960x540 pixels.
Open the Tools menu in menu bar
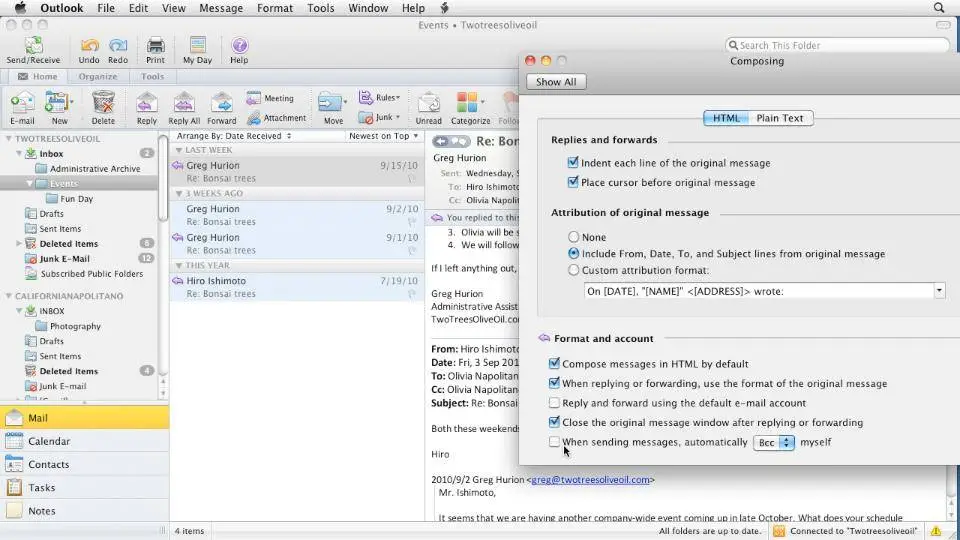(x=321, y=8)
